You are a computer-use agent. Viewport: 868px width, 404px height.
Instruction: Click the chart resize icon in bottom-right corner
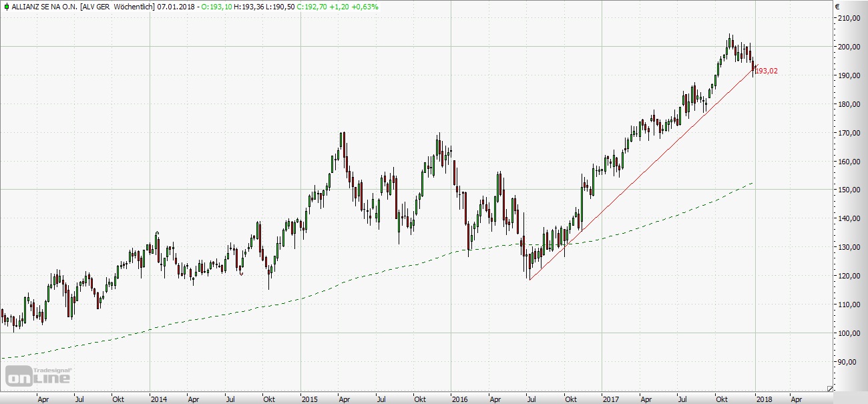click(830, 388)
